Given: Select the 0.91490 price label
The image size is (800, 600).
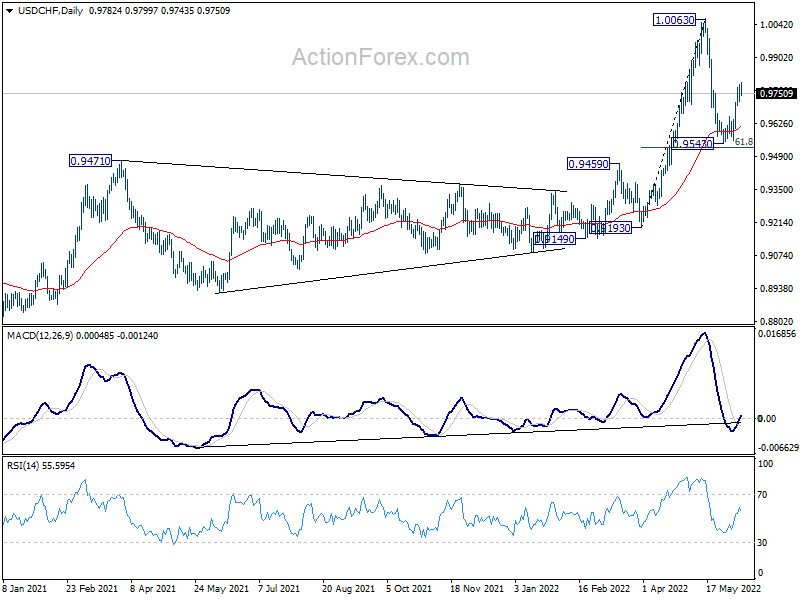Looking at the screenshot, I should pos(554,239).
